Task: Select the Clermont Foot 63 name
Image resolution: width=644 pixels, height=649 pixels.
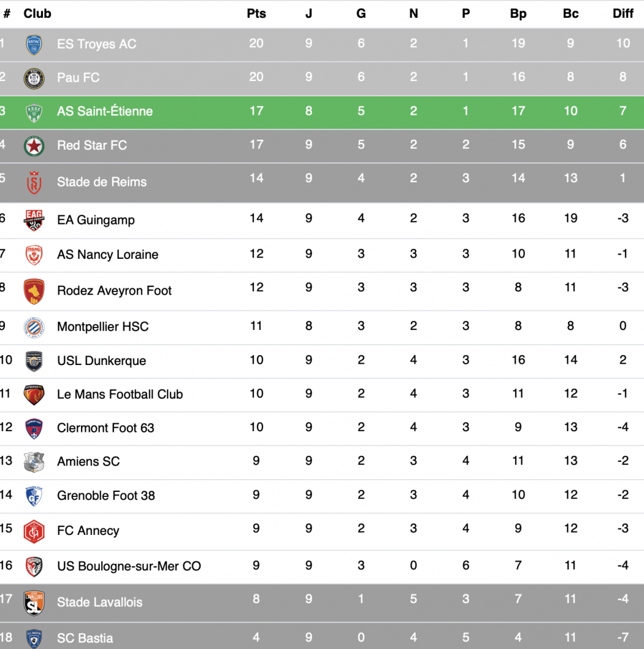Action: [105, 428]
